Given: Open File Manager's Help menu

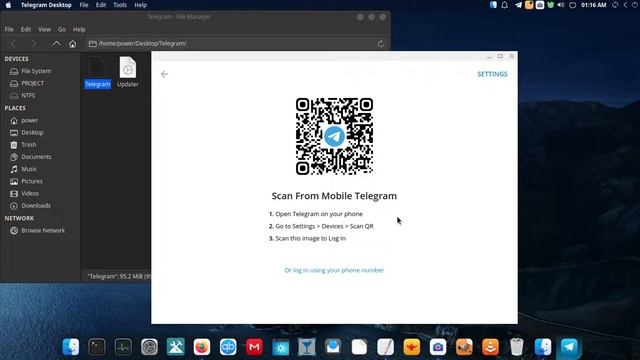Looking at the screenshot, I should [79, 29].
